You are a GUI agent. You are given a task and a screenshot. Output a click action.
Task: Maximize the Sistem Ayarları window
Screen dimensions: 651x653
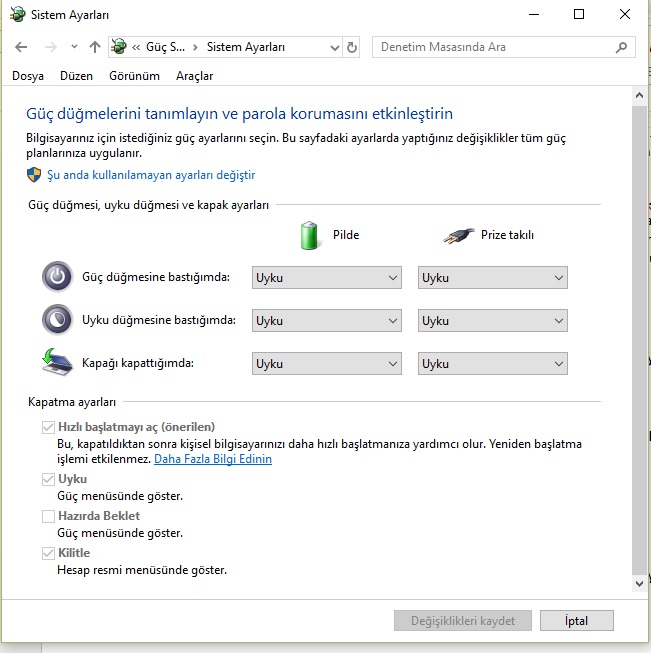(579, 15)
